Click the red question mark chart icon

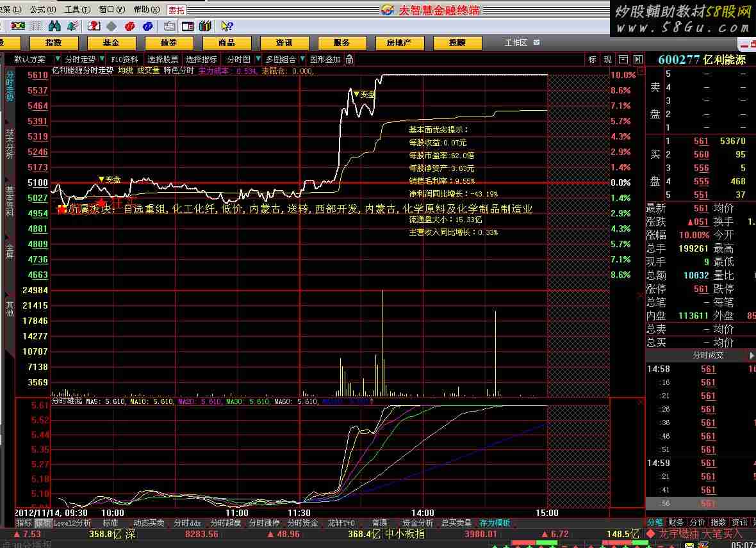94,26
